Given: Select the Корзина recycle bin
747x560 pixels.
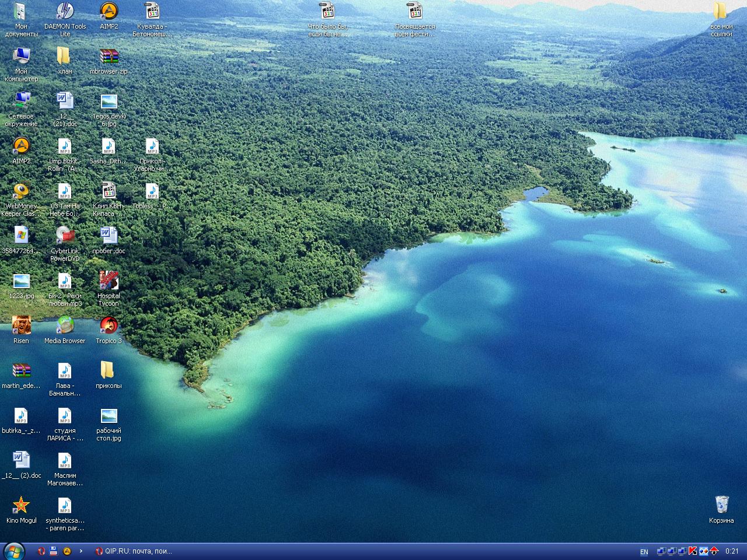Looking at the screenshot, I should pos(721,510).
